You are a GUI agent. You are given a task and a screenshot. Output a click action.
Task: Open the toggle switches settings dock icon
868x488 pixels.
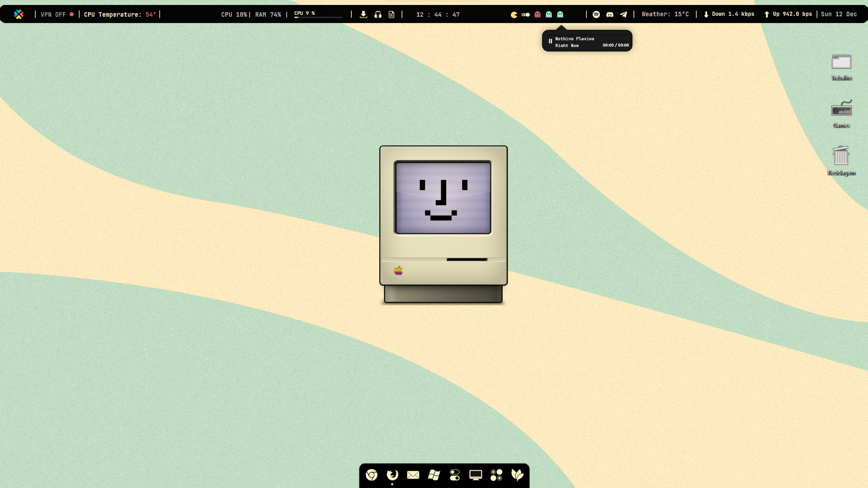point(455,475)
